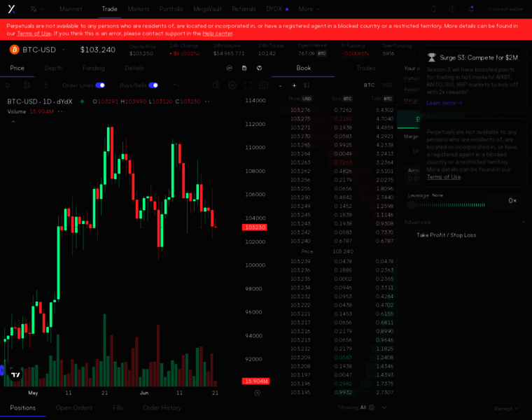Open the Terms of Use link in red banner
The image size is (532, 420).
34,33
